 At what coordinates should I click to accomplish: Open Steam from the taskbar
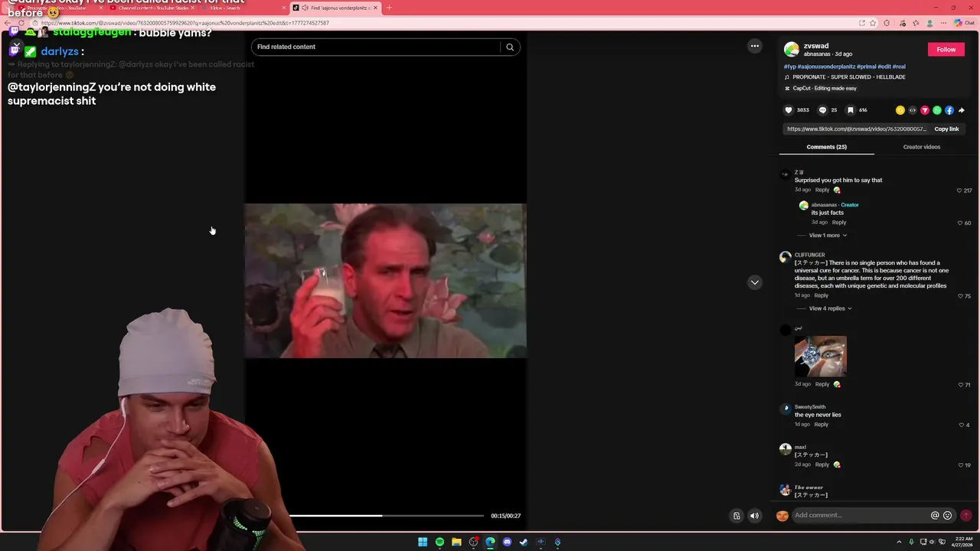(x=524, y=542)
